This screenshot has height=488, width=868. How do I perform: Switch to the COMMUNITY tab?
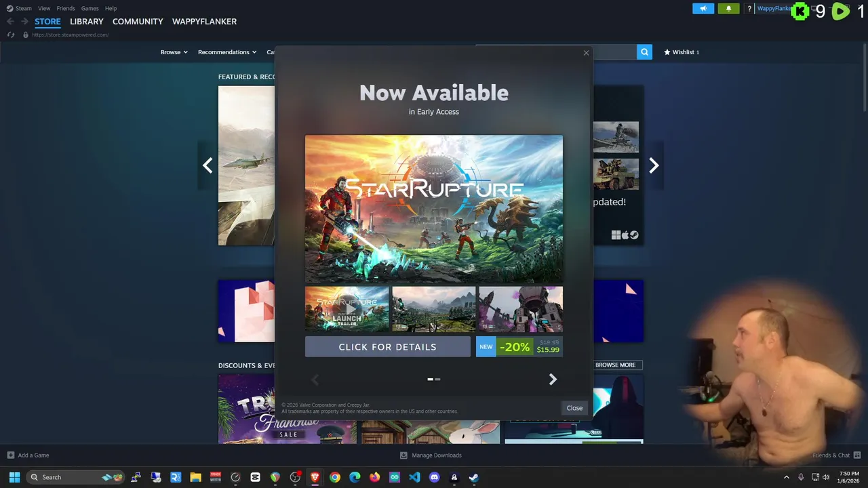pyautogui.click(x=138, y=22)
